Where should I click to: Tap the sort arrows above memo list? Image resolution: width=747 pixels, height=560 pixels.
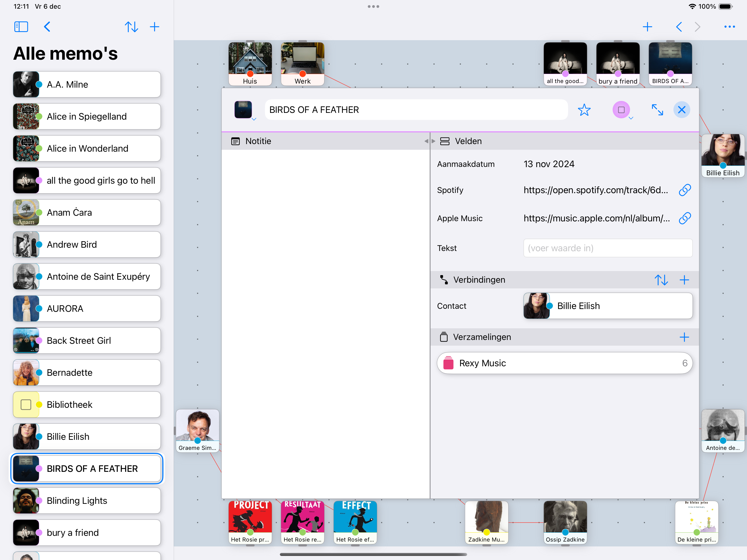click(131, 27)
